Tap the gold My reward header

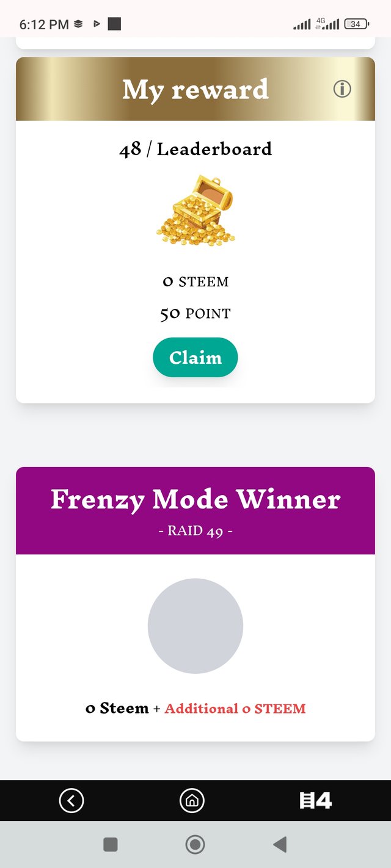pos(195,90)
